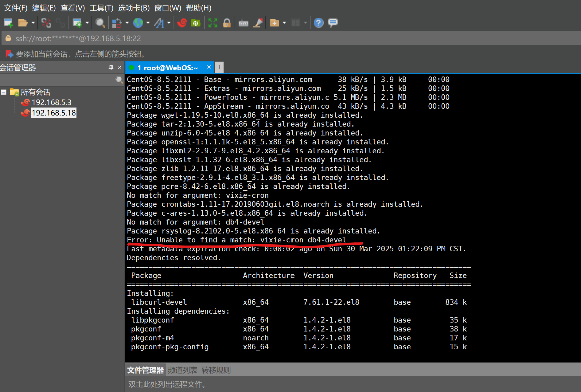Open the 工具(T) menu
The image size is (581, 392).
coord(101,8)
